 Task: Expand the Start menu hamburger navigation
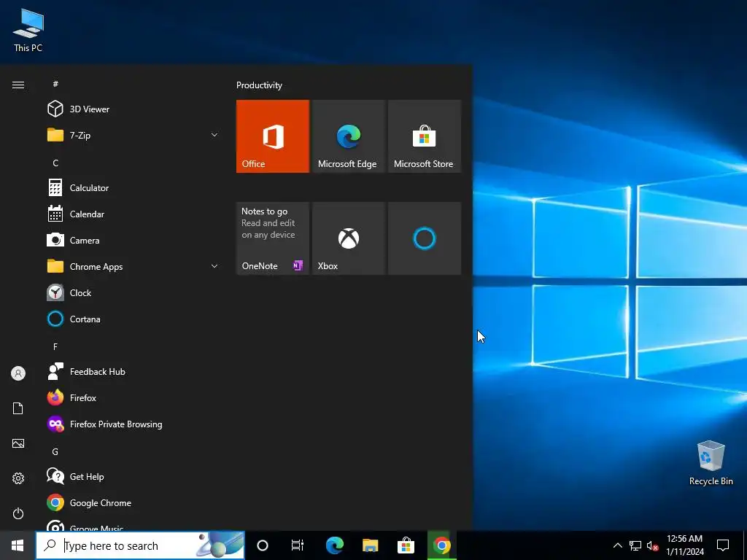[18, 85]
